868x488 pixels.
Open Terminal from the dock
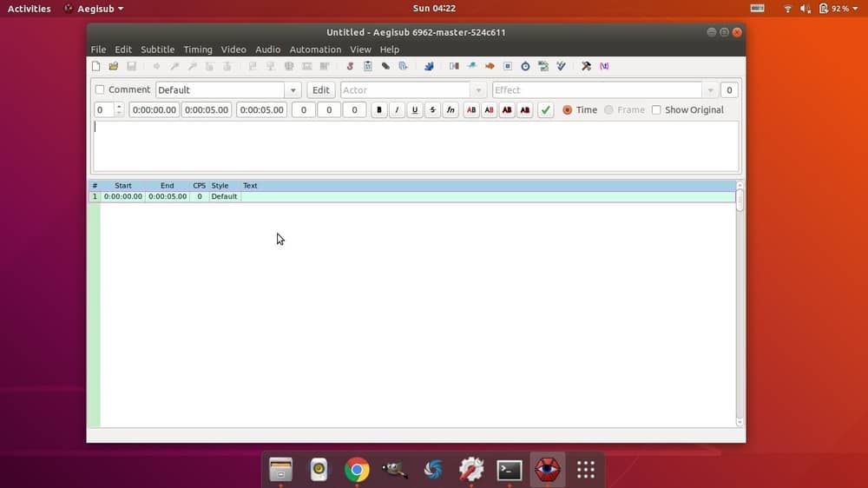pyautogui.click(x=510, y=470)
